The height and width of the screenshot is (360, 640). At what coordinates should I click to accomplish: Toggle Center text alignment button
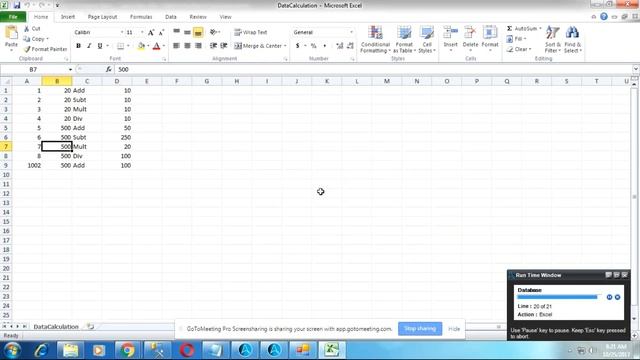coord(187,46)
